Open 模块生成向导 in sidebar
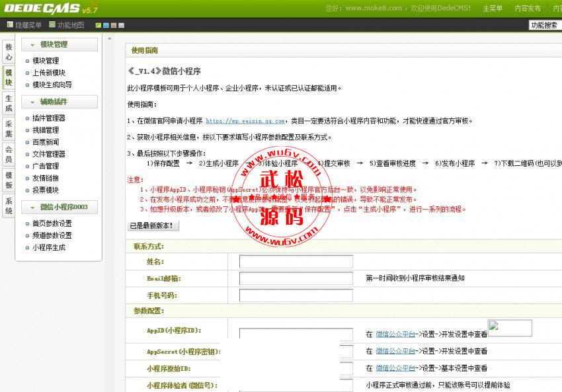 tap(52, 85)
